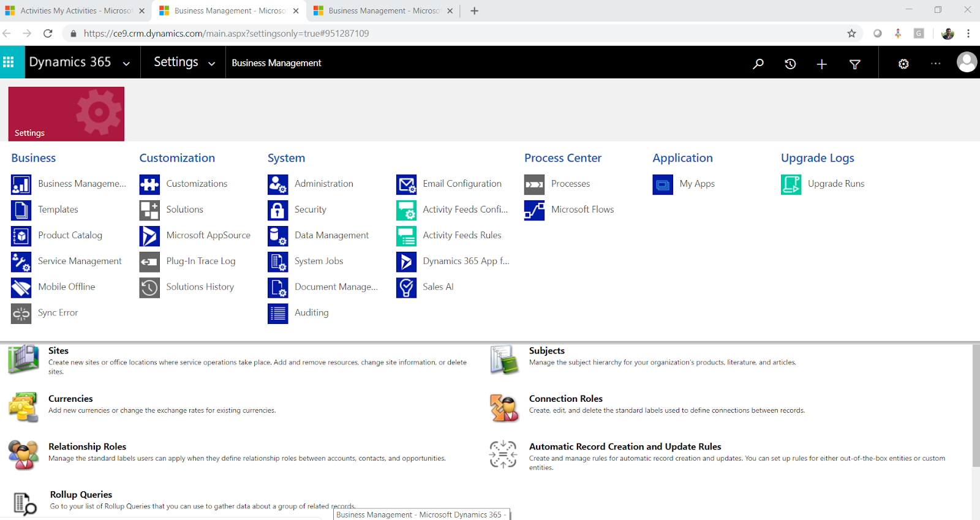Open the Auditing icon
This screenshot has height=520, width=980.
point(277,314)
